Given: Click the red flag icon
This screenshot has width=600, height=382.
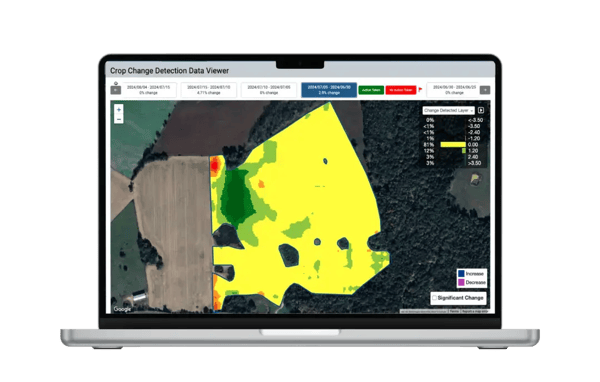Looking at the screenshot, I should [x=420, y=90].
